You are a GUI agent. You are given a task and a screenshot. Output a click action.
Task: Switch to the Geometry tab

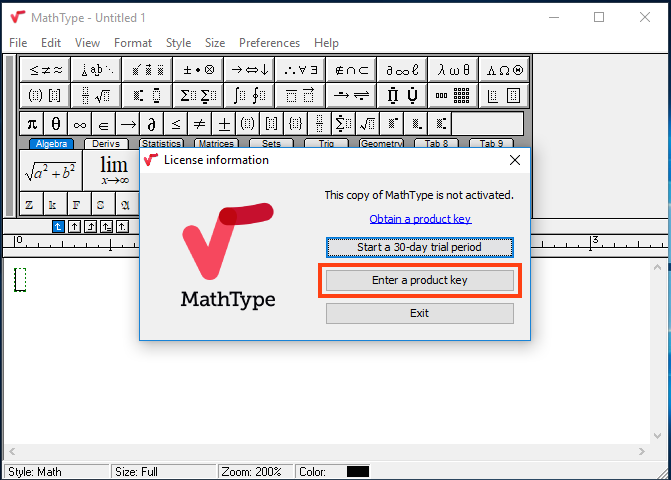tap(381, 144)
